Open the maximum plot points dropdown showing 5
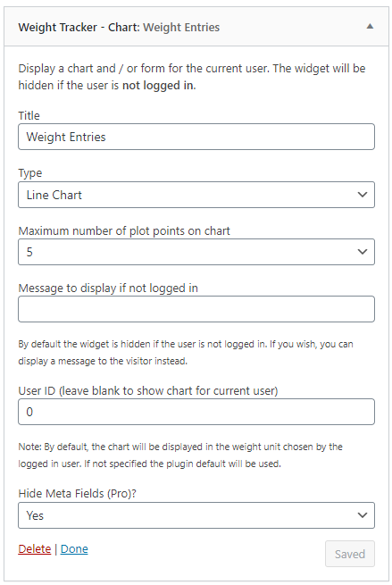Screen dimensions: 392x585 (196, 252)
